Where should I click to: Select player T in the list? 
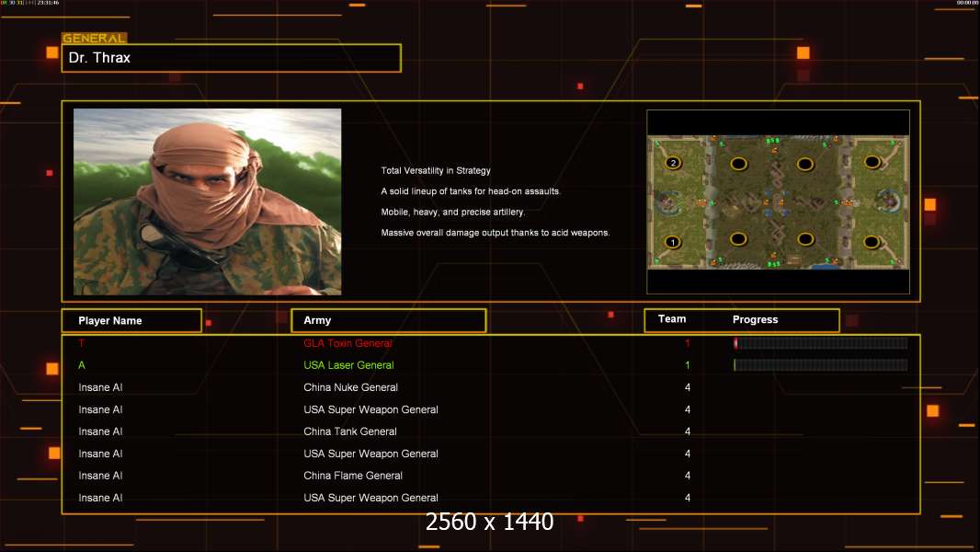click(x=81, y=343)
